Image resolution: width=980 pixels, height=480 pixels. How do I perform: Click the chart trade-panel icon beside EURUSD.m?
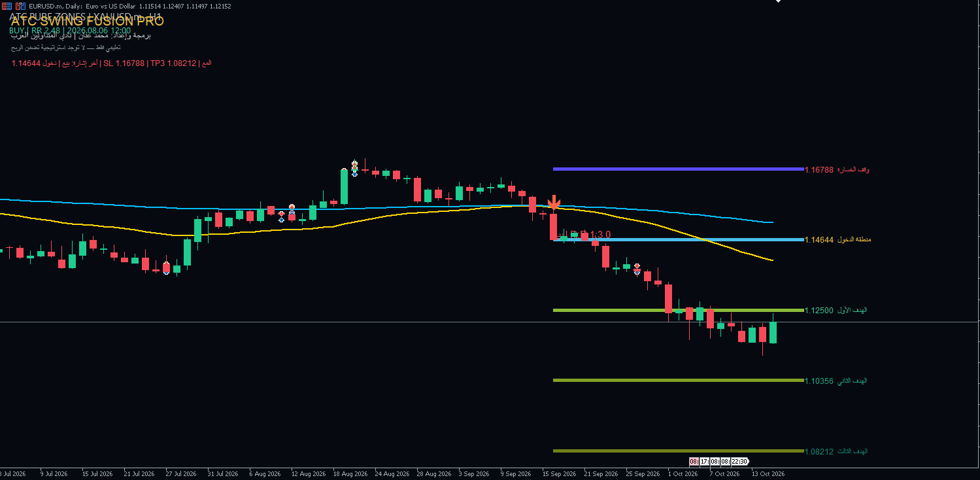pyautogui.click(x=21, y=6)
